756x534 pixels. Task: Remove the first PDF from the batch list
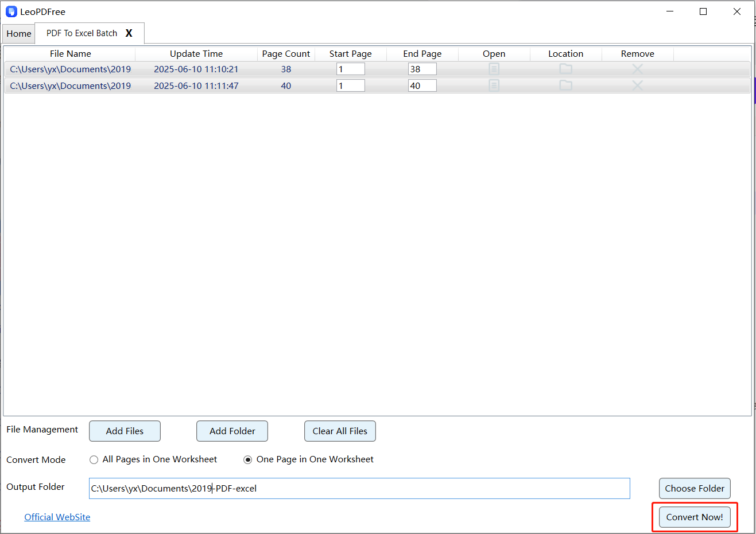[x=637, y=68]
